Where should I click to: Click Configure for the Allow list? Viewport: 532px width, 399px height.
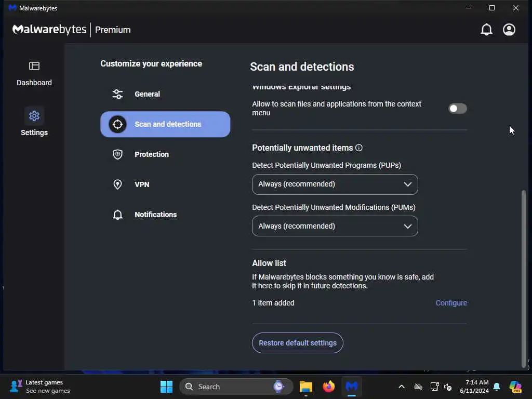click(451, 303)
